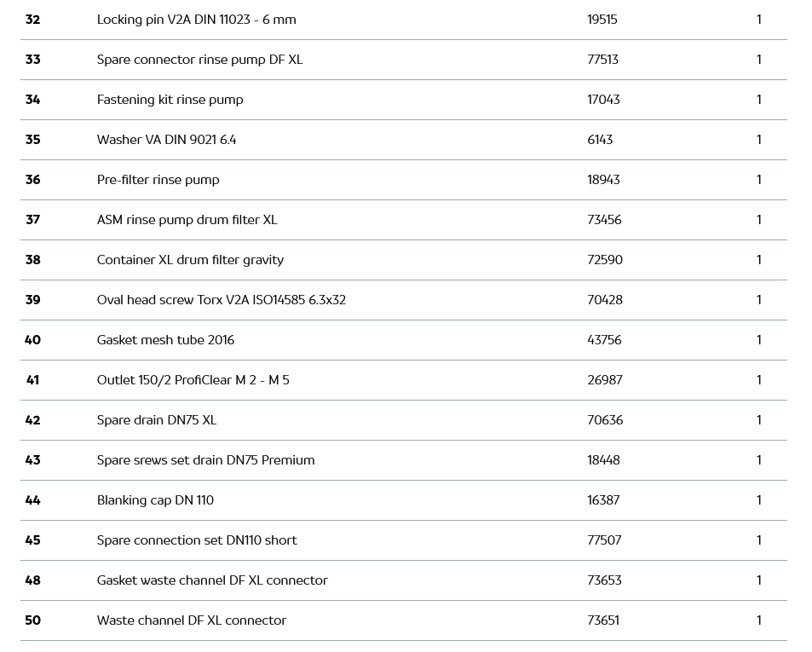Click the Locking pin V2A DIN 11023 part name
812x652 pixels.
click(196, 20)
